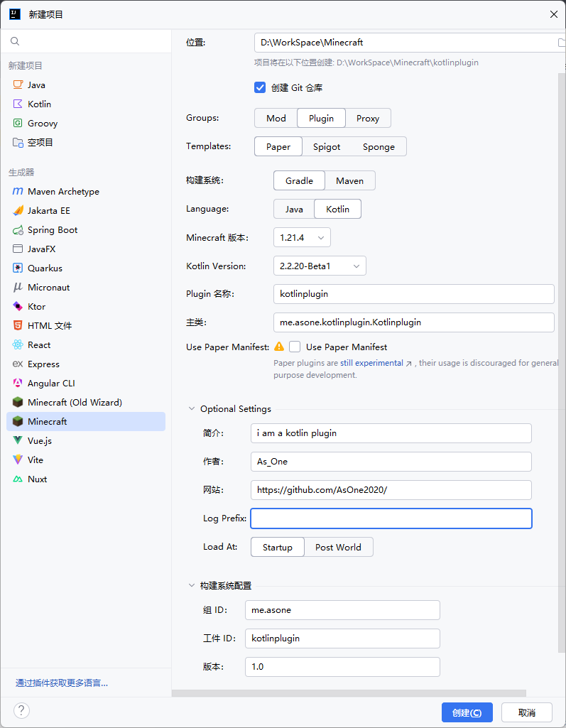Click the group ID field me.asone
Viewport: 566px width, 728px height.
[x=342, y=610]
